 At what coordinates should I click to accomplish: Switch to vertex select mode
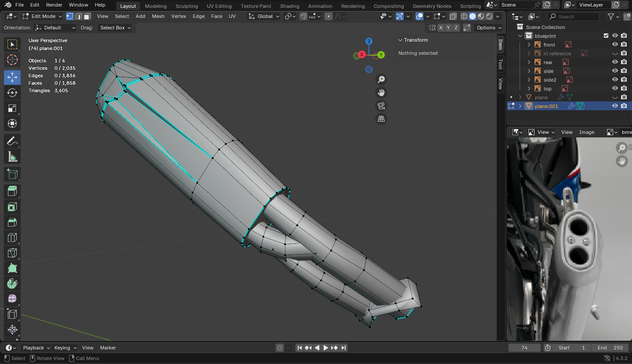point(69,16)
